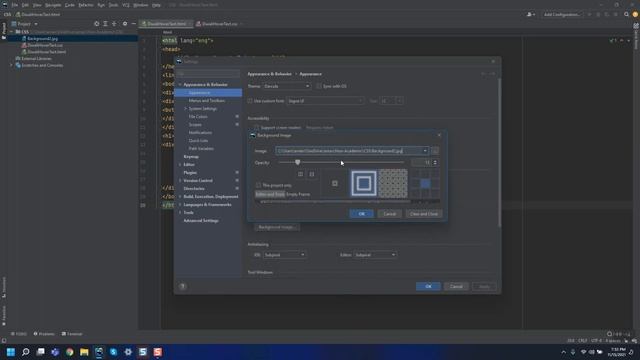Open the help question mark in Settings

(182, 286)
